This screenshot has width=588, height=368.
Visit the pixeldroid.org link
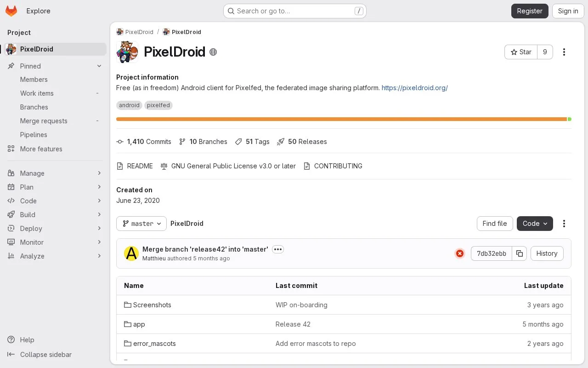(x=414, y=88)
